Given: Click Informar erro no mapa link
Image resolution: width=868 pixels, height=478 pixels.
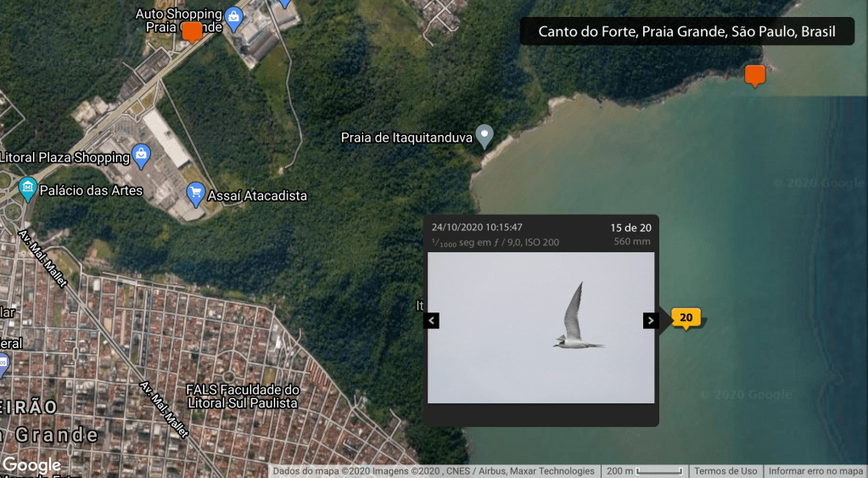Looking at the screenshot, I should point(815,471).
